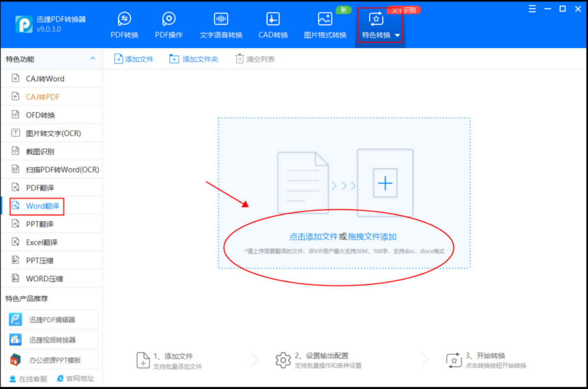588x389 pixels.
Task: Collapse the 特色功能 section
Action: [x=93, y=59]
